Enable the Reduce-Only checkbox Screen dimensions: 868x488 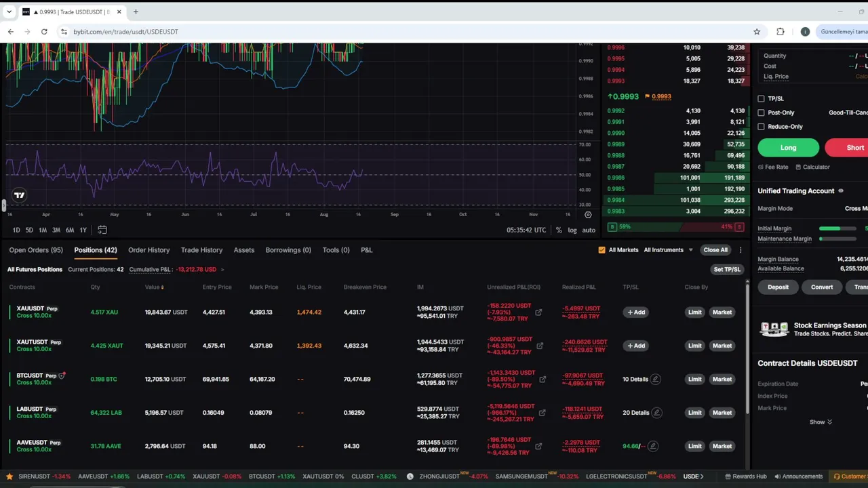(x=761, y=127)
